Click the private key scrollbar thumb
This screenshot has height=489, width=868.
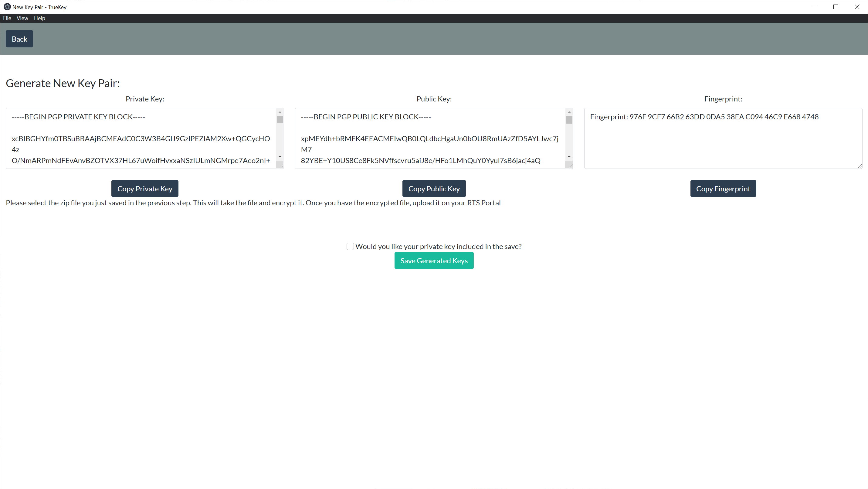click(280, 120)
